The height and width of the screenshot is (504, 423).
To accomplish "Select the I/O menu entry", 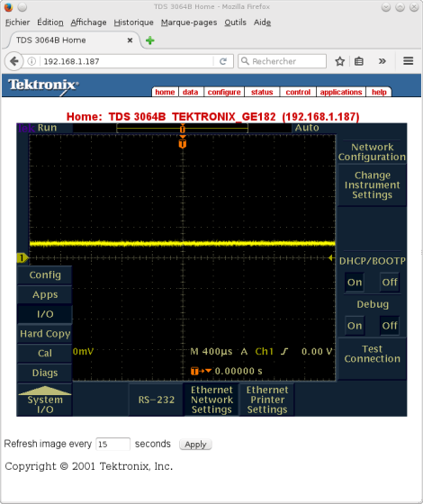I will click(45, 314).
